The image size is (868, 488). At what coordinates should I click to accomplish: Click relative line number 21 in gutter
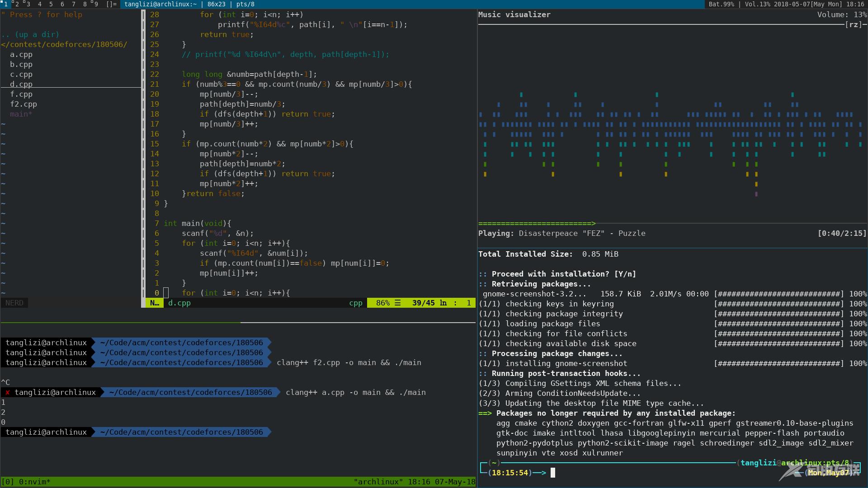point(155,84)
